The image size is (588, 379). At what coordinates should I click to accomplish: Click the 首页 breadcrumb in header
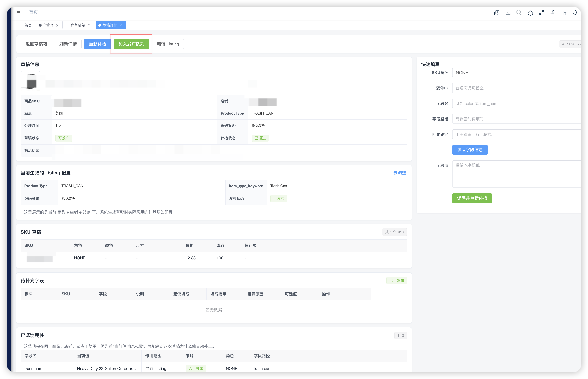point(34,12)
